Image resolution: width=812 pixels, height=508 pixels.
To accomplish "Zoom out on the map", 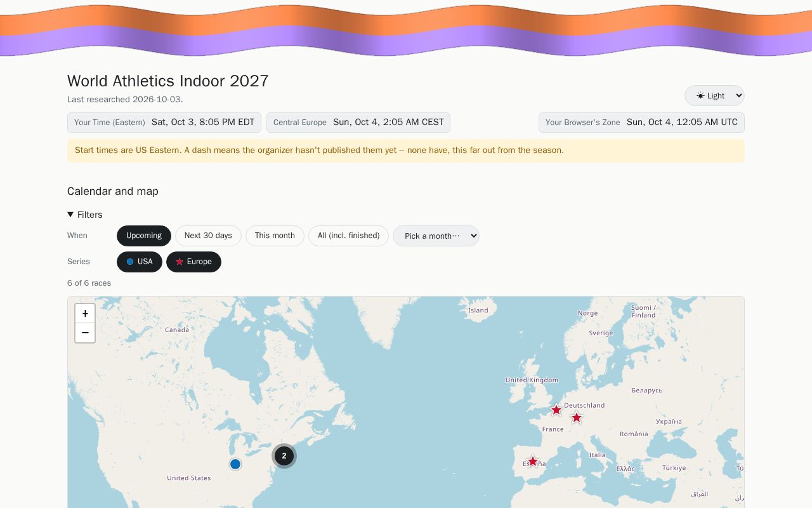I will tap(85, 333).
